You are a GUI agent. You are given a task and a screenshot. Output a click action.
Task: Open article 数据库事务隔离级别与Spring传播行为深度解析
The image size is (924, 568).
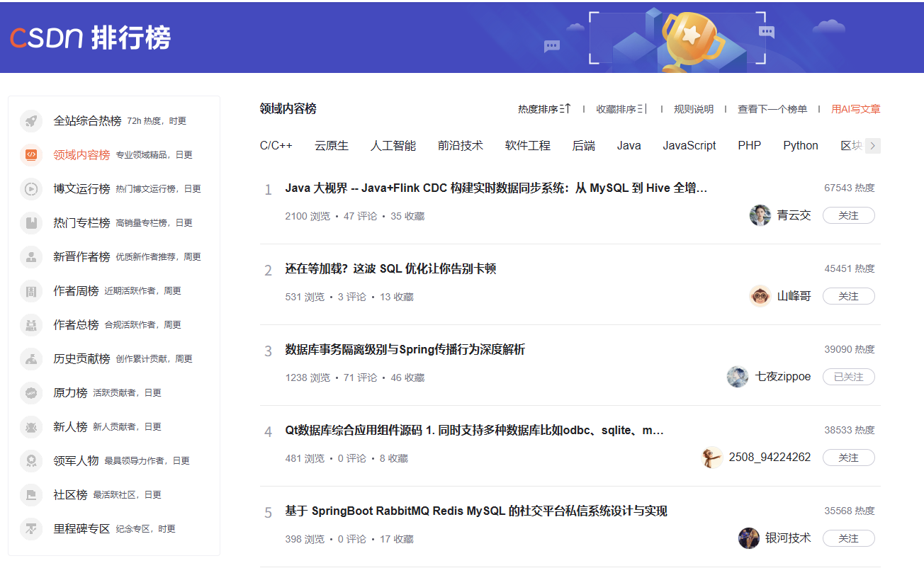click(x=405, y=350)
